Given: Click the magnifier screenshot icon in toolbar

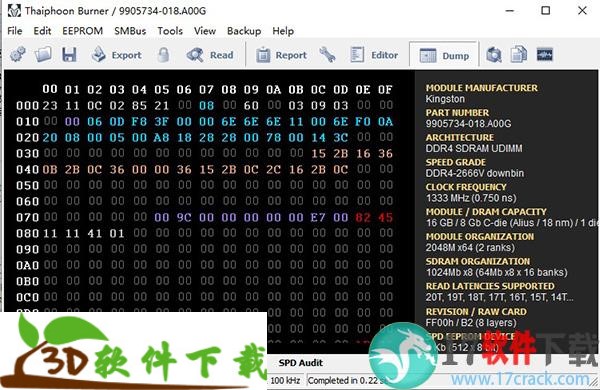Looking at the screenshot, I should 494,55.
